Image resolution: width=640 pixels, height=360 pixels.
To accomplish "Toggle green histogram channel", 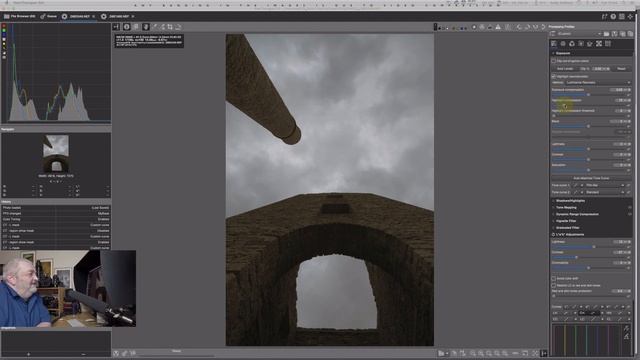I will (4, 31).
